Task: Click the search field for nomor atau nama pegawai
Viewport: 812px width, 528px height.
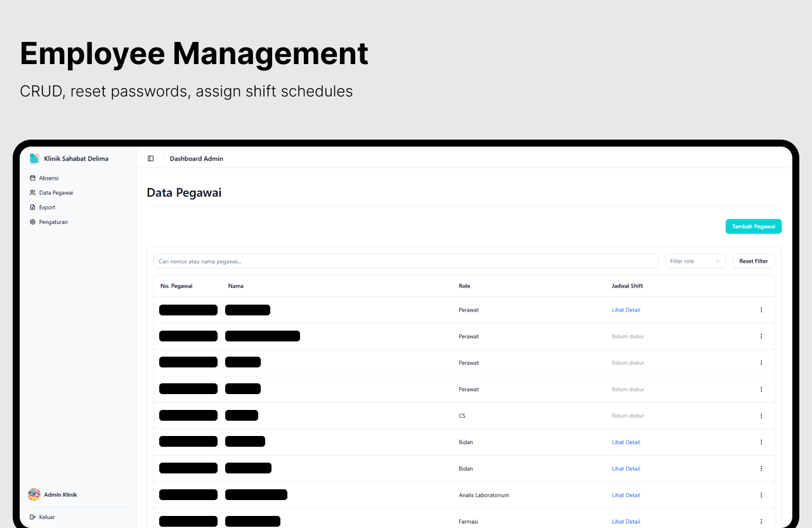Action: tap(405, 261)
